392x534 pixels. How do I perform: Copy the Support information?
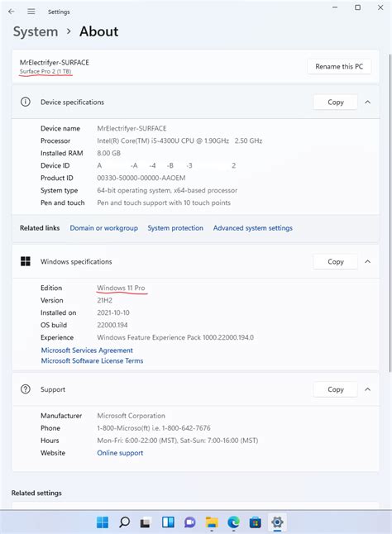336,389
